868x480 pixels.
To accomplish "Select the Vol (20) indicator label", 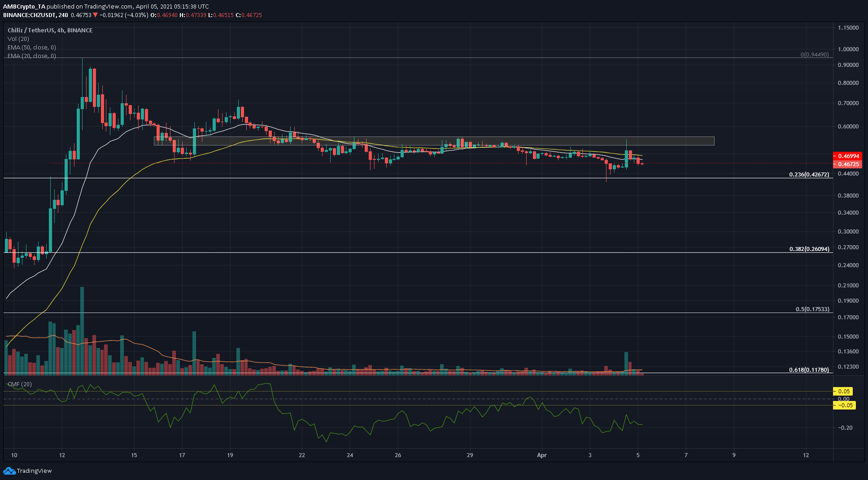I will click(x=18, y=39).
